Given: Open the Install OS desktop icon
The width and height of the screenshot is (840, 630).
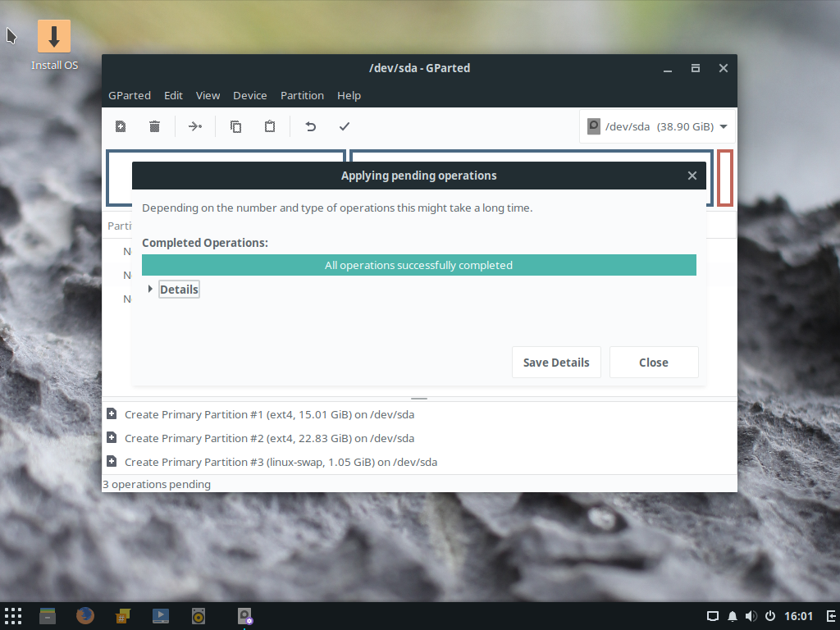Looking at the screenshot, I should tap(54, 46).
